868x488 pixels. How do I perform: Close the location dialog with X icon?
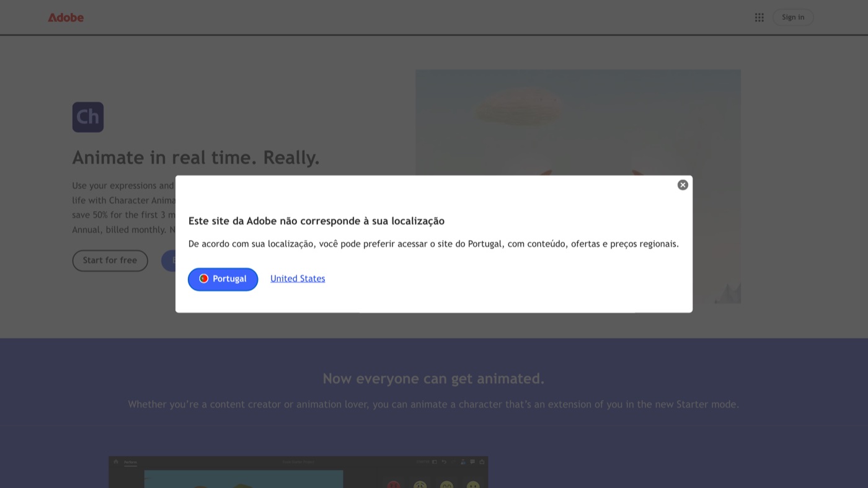click(683, 185)
